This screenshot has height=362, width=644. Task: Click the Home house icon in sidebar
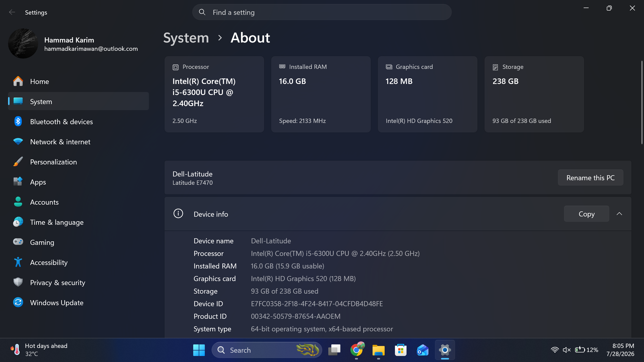pos(18,81)
